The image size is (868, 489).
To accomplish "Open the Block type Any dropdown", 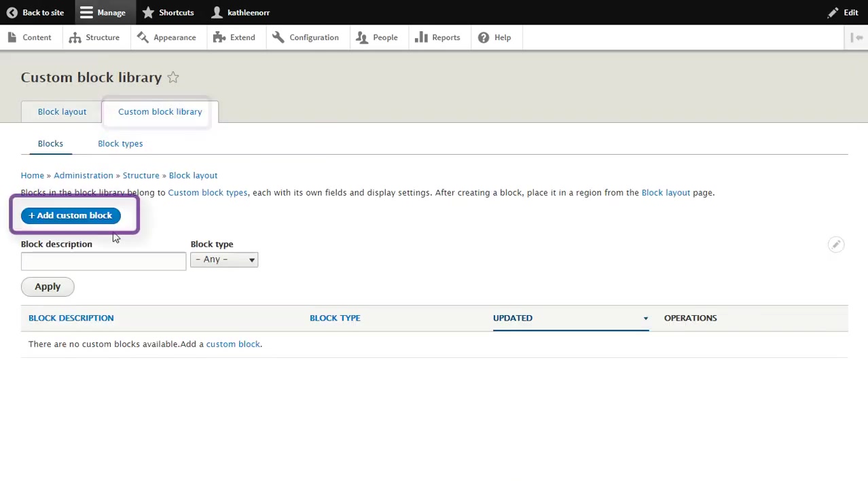I will pyautogui.click(x=224, y=259).
